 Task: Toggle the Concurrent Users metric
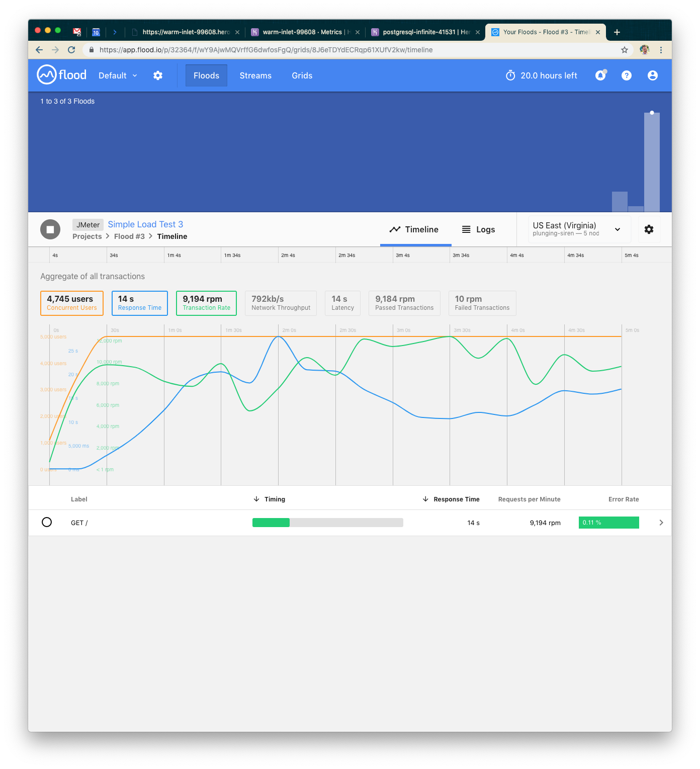click(x=72, y=303)
